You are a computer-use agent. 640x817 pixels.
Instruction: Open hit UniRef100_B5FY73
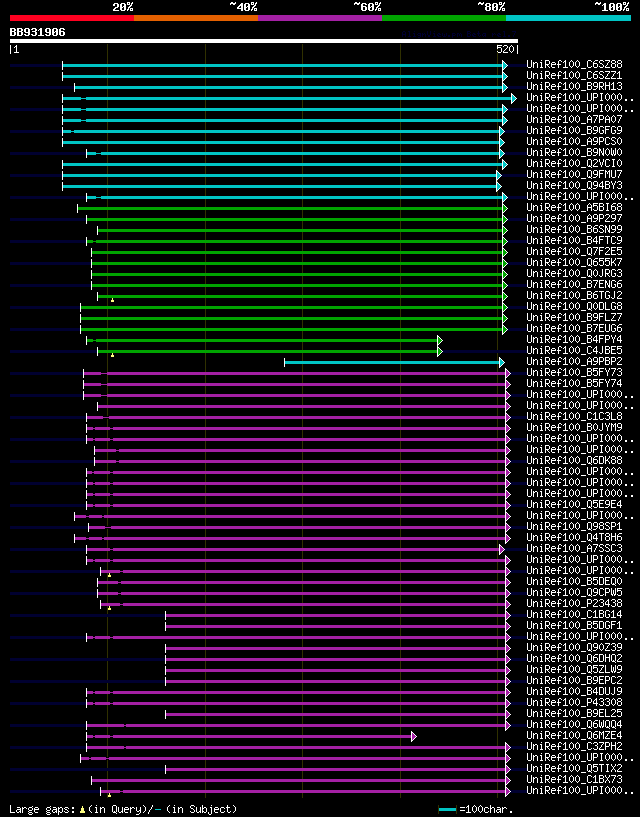pyautogui.click(x=574, y=372)
